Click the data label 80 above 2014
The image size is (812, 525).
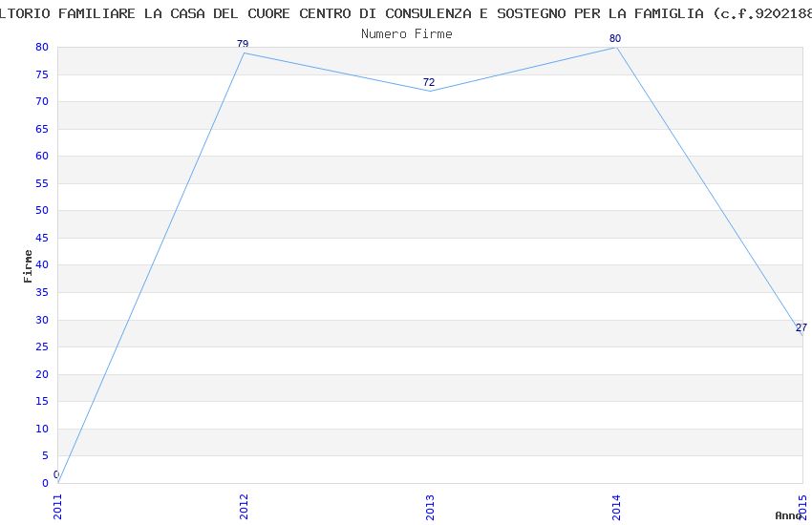pos(615,38)
